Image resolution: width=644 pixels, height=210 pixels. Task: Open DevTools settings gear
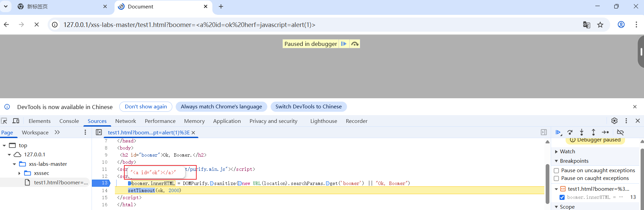coord(614,121)
